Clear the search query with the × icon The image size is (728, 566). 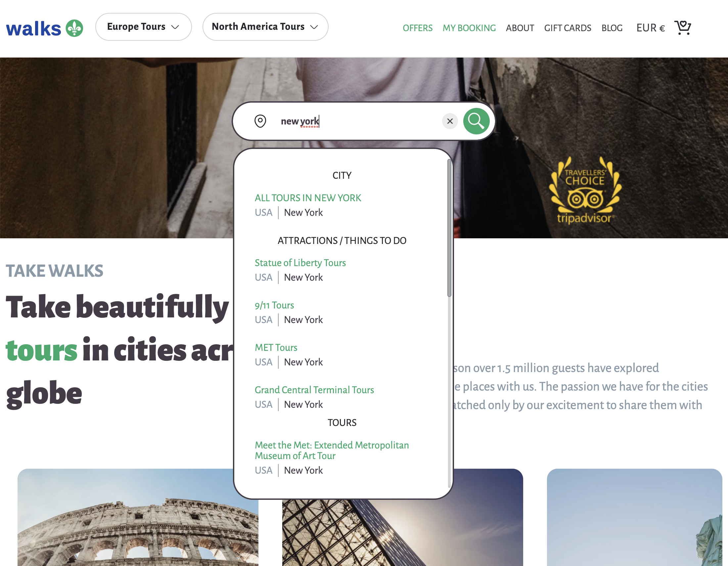click(450, 121)
